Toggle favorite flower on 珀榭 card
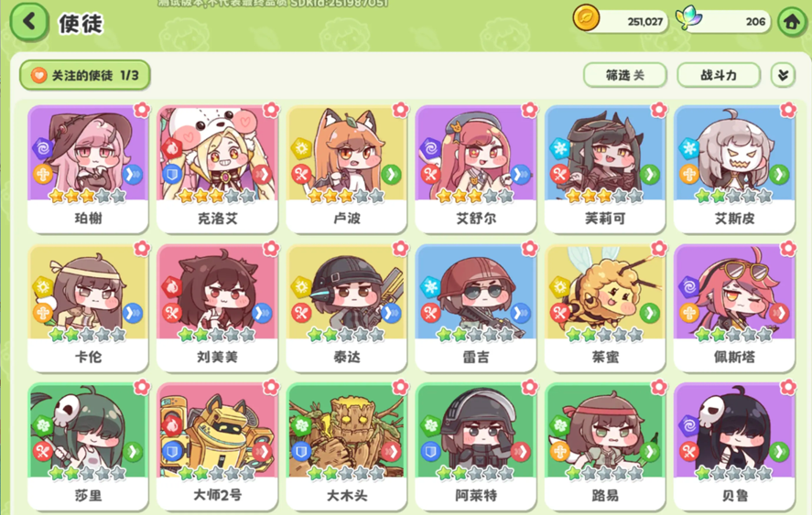812x515 pixels. point(142,110)
